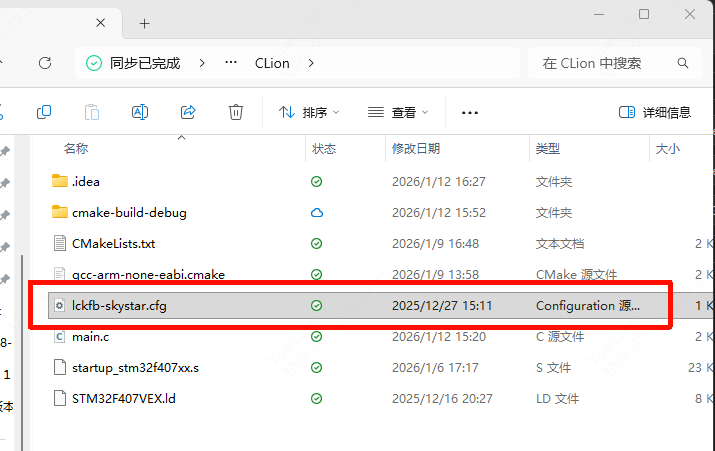Click the Paste clipboard icon
The height and width of the screenshot is (451, 715).
pyautogui.click(x=92, y=112)
